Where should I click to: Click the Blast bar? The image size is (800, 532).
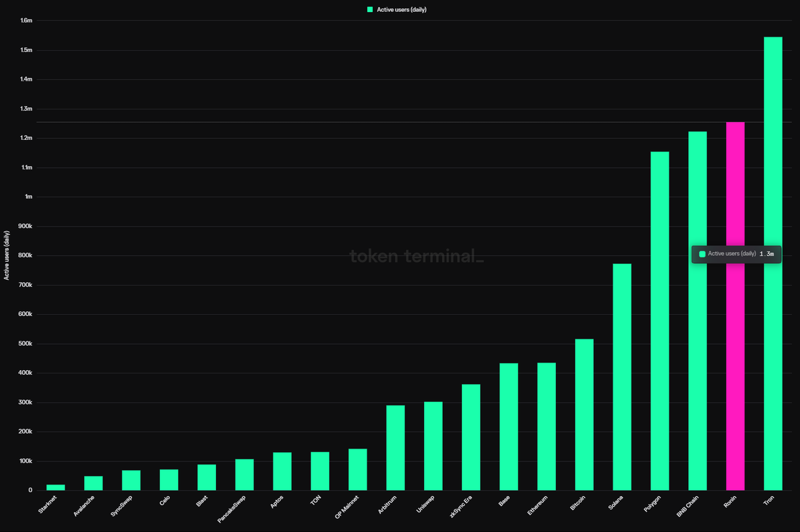tap(207, 477)
